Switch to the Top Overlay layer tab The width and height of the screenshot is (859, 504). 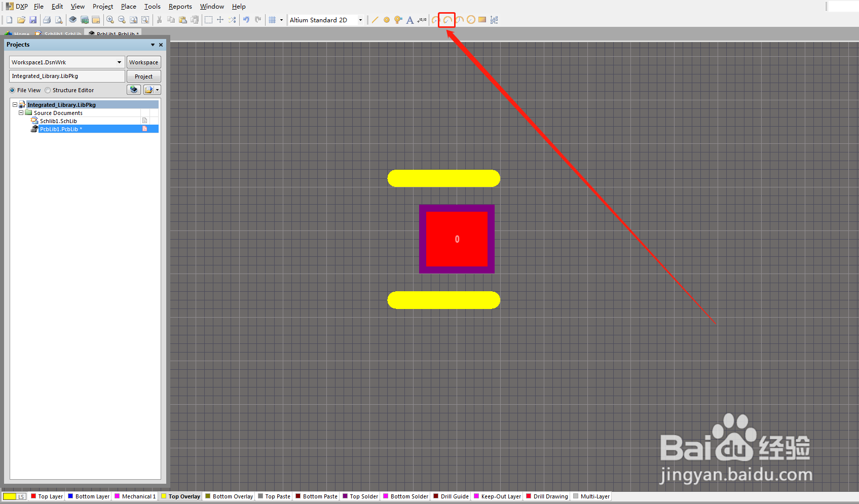[181, 496]
